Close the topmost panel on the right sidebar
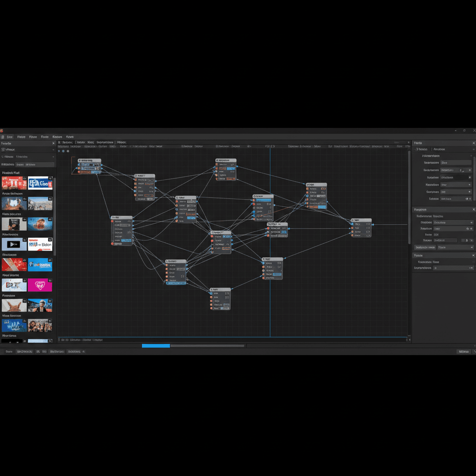Screen dimensions: 476x476 click(x=473, y=143)
